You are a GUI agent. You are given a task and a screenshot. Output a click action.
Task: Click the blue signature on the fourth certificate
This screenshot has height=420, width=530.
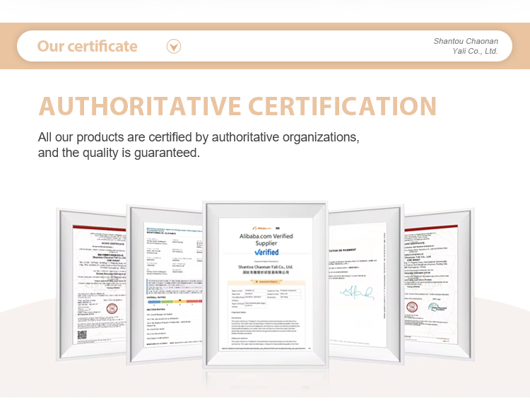point(358,292)
